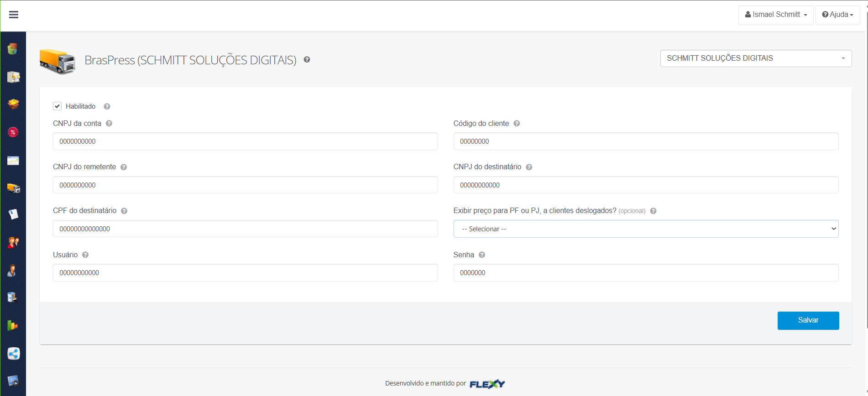This screenshot has width=868, height=396.
Task: Click help icon beside Senha label
Action: point(482,255)
